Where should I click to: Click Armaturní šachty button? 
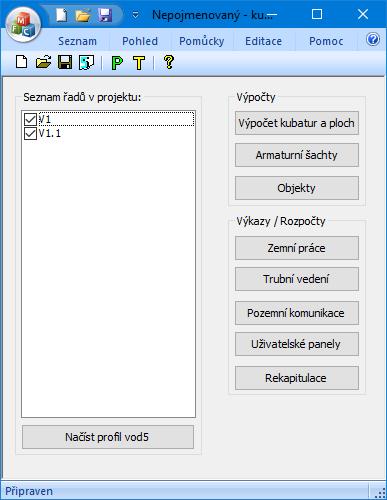coord(297,155)
